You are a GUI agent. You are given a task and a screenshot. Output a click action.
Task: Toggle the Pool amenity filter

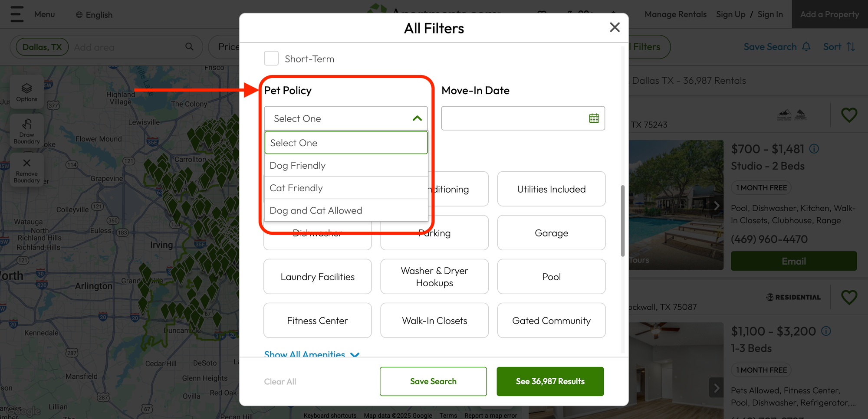click(551, 276)
